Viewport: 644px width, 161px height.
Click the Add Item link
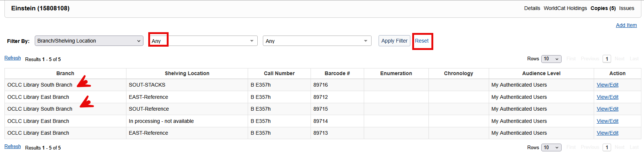(626, 25)
